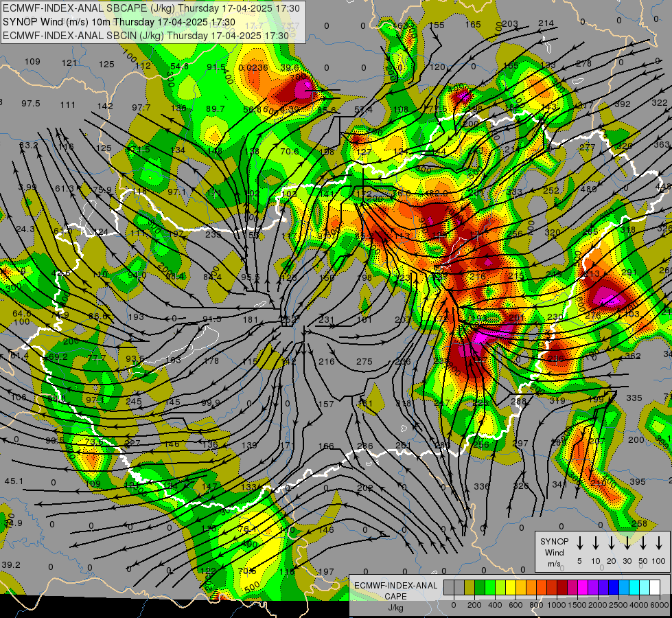Click the '2500' tick label on the colorbar

click(618, 605)
